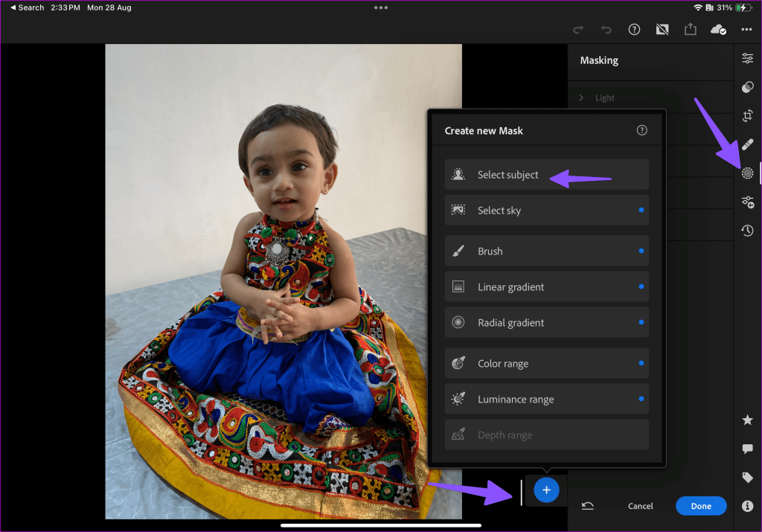Open the Share options
Screen dimensions: 762x532
(x=690, y=30)
